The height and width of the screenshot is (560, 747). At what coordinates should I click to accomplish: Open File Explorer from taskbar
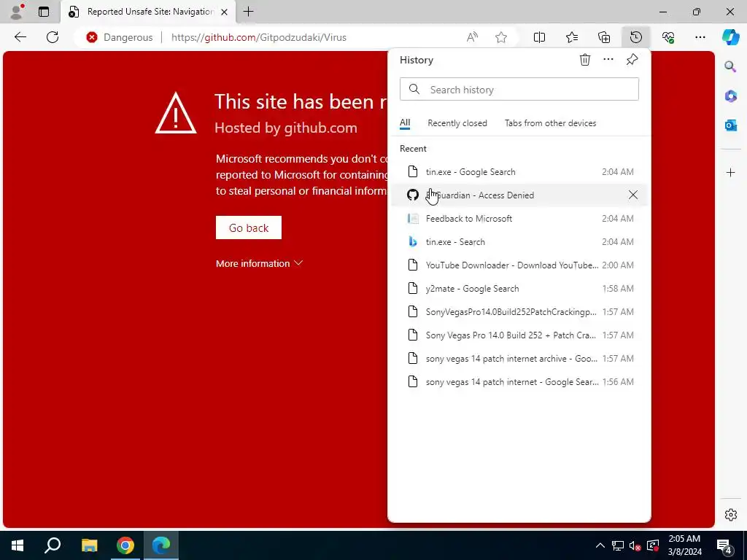[89, 545]
